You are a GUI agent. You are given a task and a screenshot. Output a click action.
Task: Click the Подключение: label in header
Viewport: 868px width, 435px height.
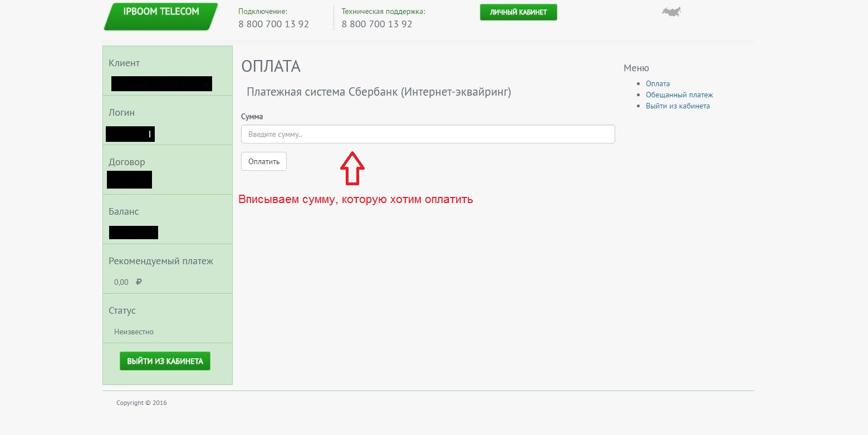tap(263, 11)
